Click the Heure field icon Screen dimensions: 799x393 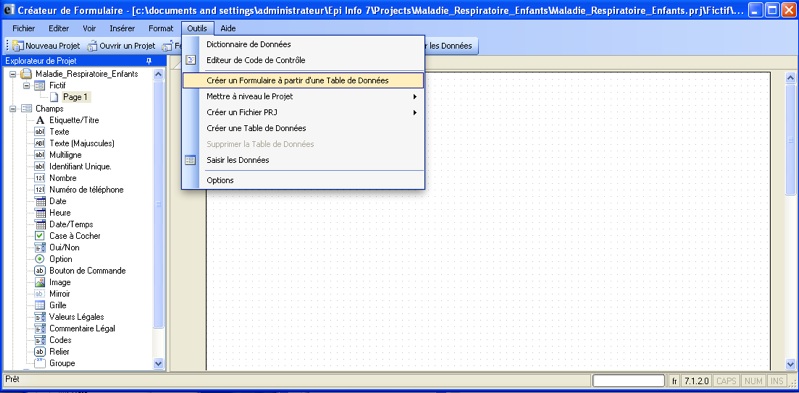click(x=40, y=213)
